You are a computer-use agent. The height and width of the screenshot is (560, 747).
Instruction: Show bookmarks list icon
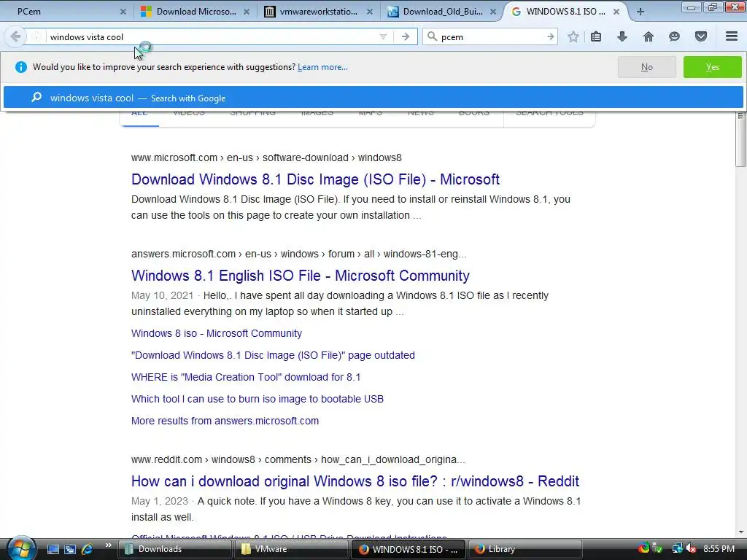tap(596, 36)
